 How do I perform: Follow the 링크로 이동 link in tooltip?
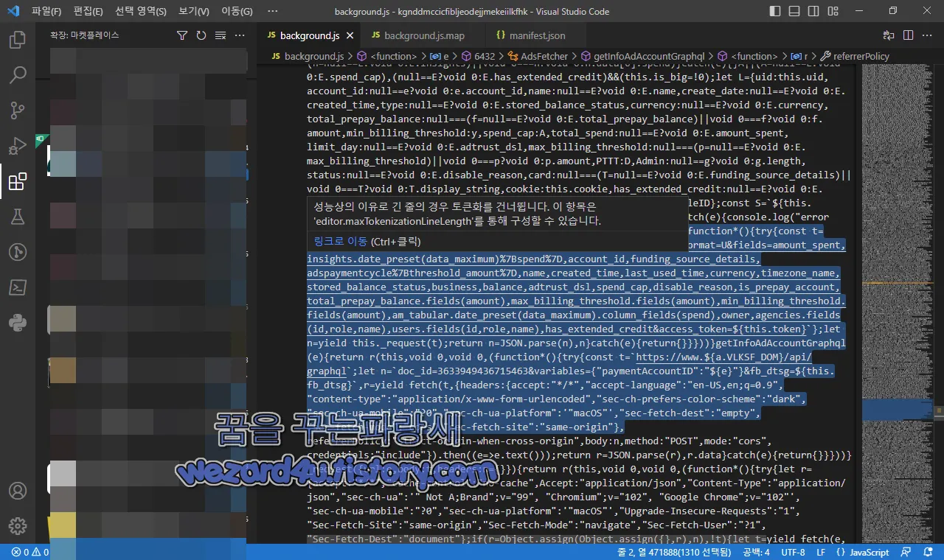340,241
